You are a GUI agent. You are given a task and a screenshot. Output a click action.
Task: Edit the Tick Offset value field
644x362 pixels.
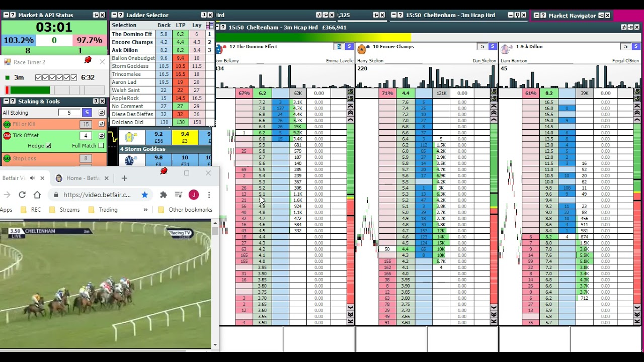(x=86, y=136)
